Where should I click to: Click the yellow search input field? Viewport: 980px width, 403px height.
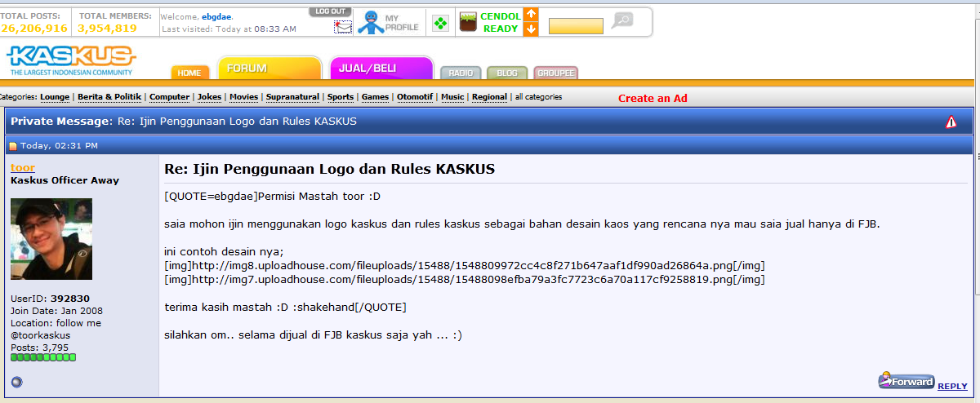coord(576,26)
